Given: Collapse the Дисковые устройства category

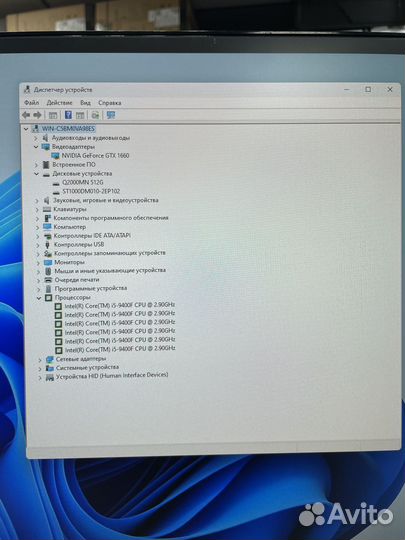Looking at the screenshot, I should click(x=37, y=174).
